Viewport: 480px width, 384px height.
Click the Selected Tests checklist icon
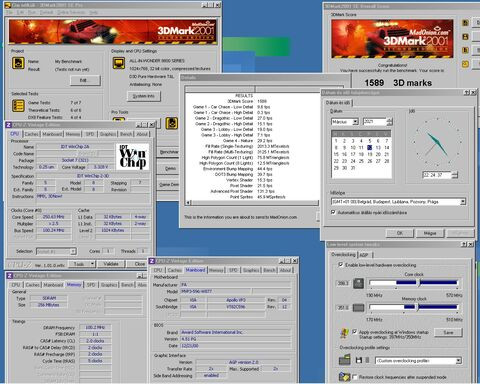[x=18, y=106]
